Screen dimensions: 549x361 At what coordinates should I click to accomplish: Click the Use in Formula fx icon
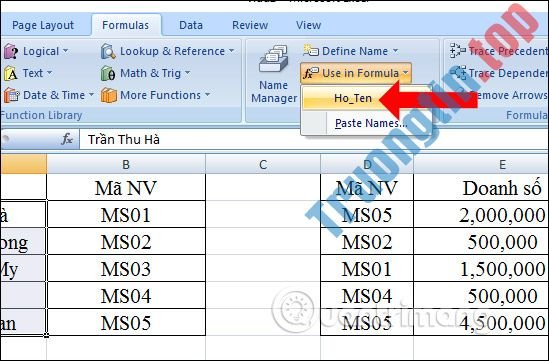[x=311, y=73]
